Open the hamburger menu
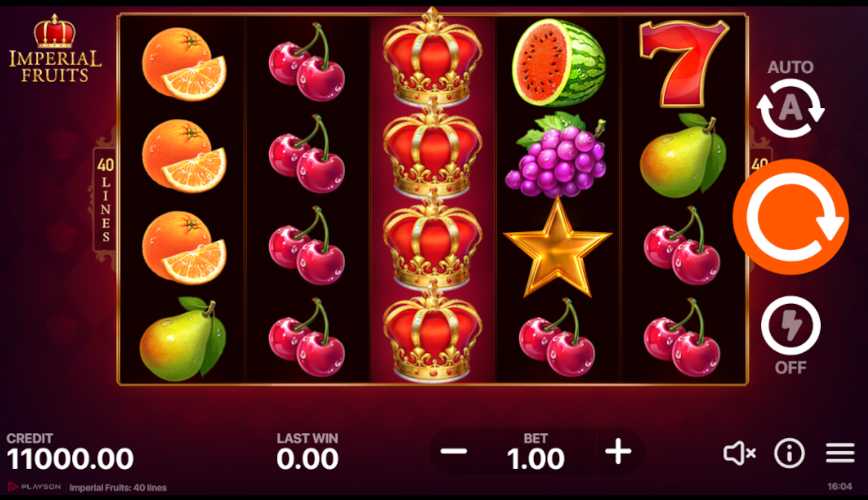Image resolution: width=868 pixels, height=500 pixels. coord(840,453)
